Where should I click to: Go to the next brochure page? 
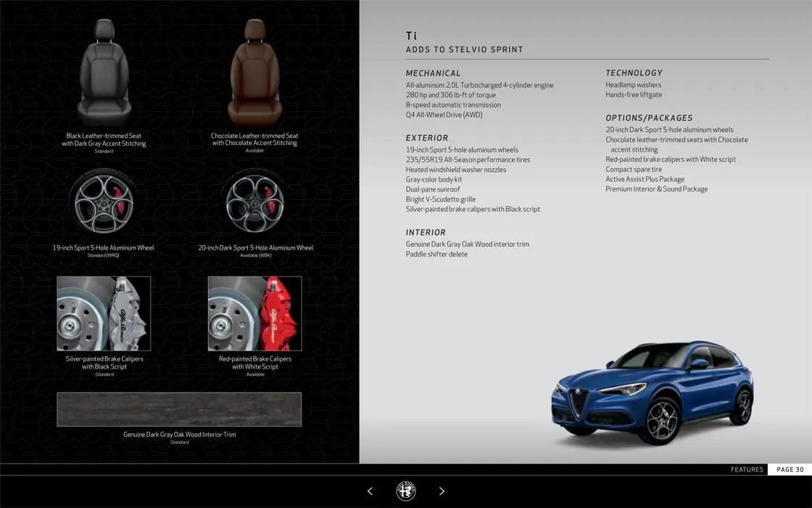click(442, 491)
